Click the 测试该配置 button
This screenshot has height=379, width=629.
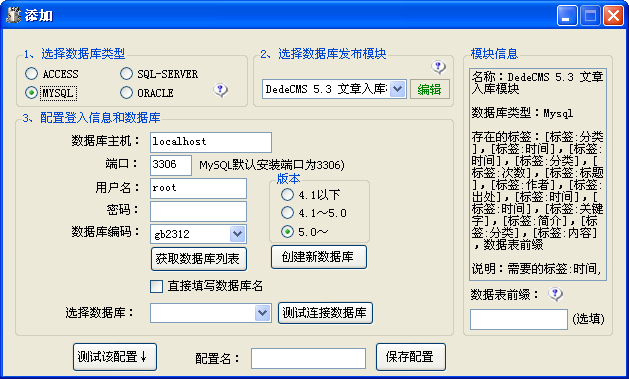point(115,357)
